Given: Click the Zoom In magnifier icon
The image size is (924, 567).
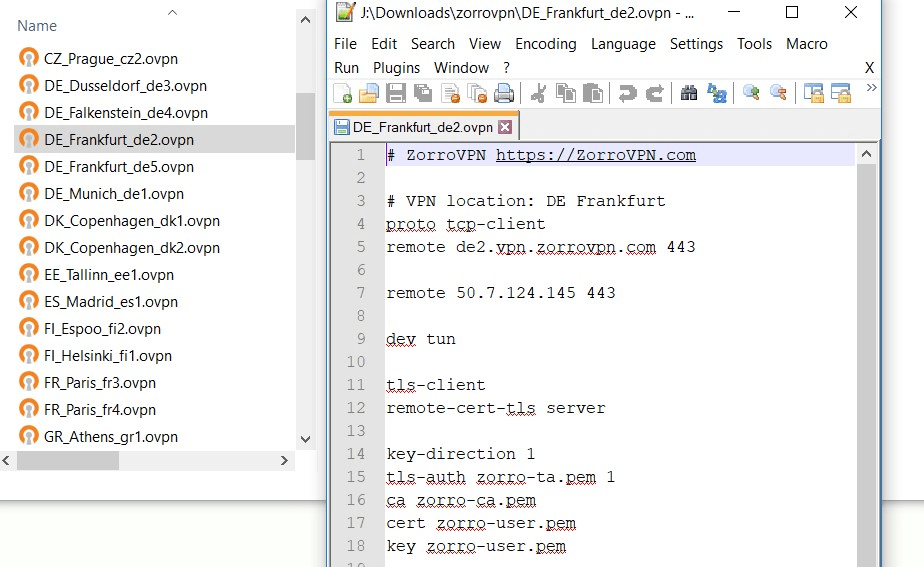Looking at the screenshot, I should (x=751, y=93).
